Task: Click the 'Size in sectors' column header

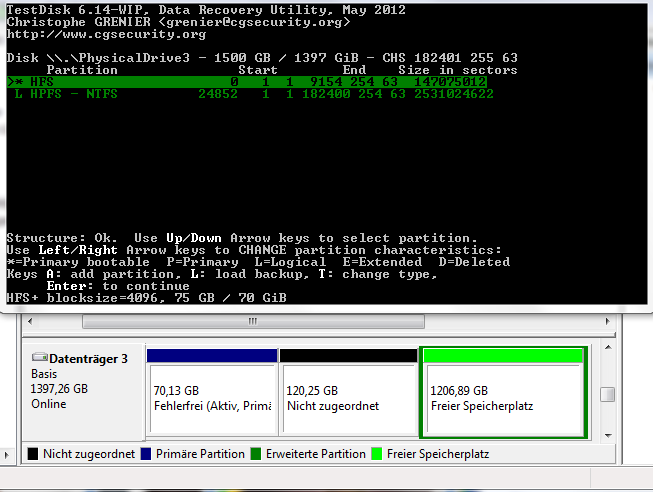Action: (x=458, y=70)
